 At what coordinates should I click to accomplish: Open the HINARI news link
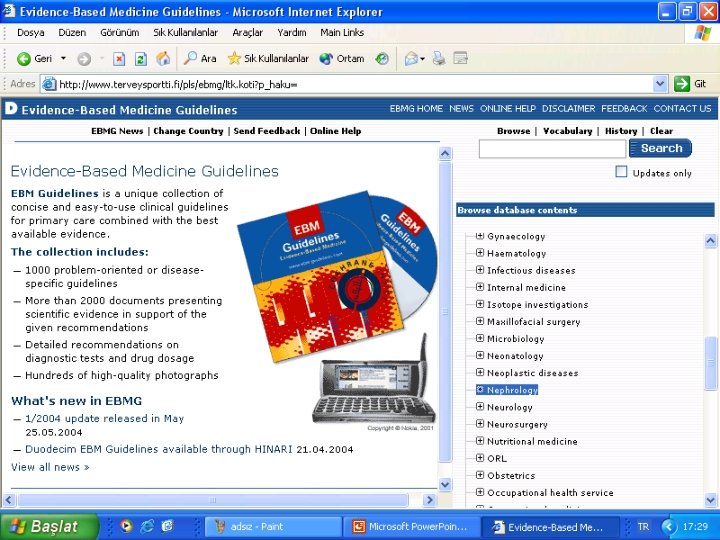pyautogui.click(x=158, y=449)
